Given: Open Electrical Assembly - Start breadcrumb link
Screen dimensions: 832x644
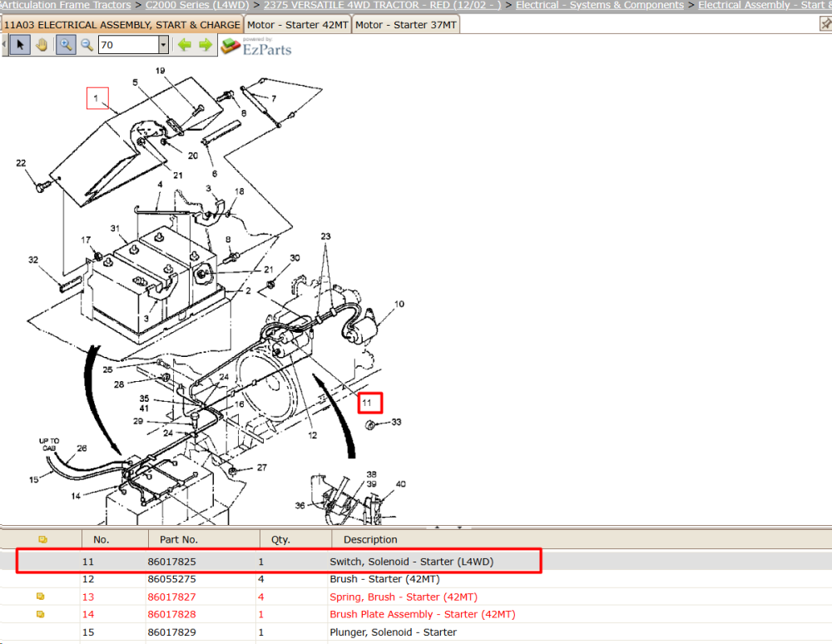Looking at the screenshot, I should click(x=765, y=5).
